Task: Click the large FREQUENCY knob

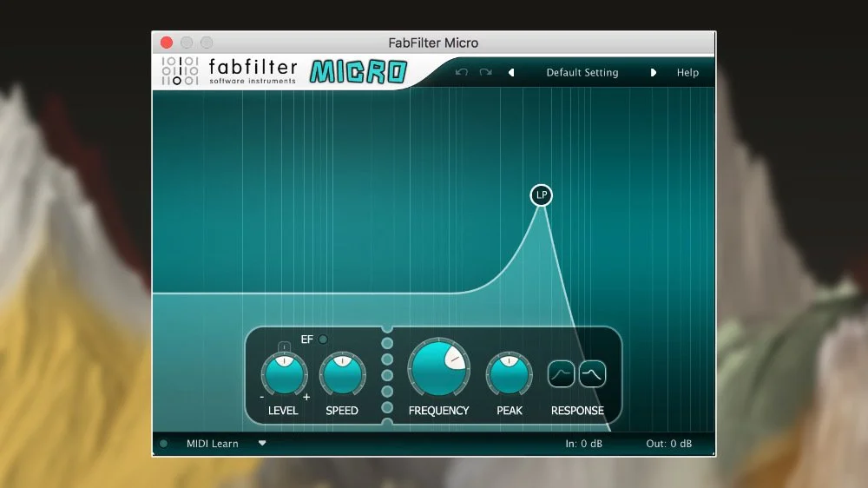Action: [438, 368]
